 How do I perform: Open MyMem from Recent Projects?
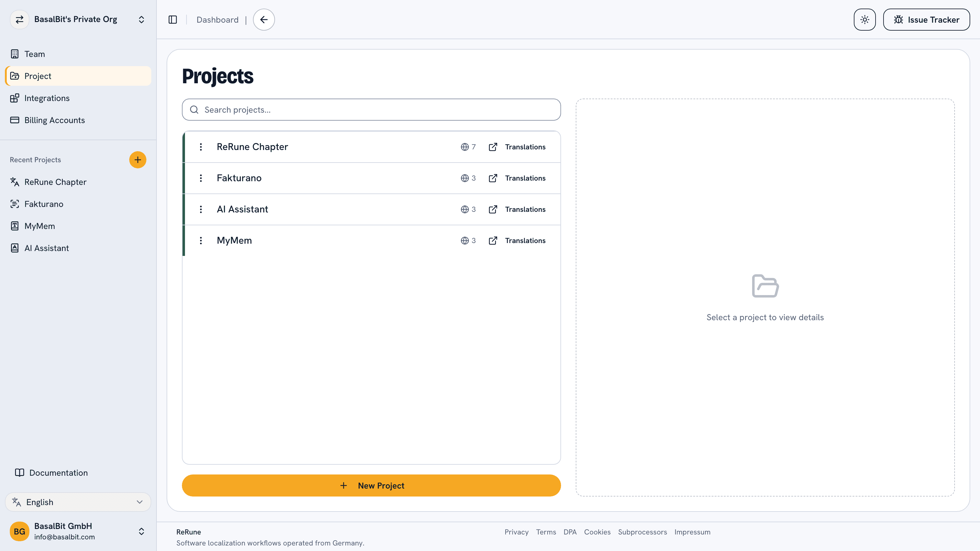(x=78, y=226)
